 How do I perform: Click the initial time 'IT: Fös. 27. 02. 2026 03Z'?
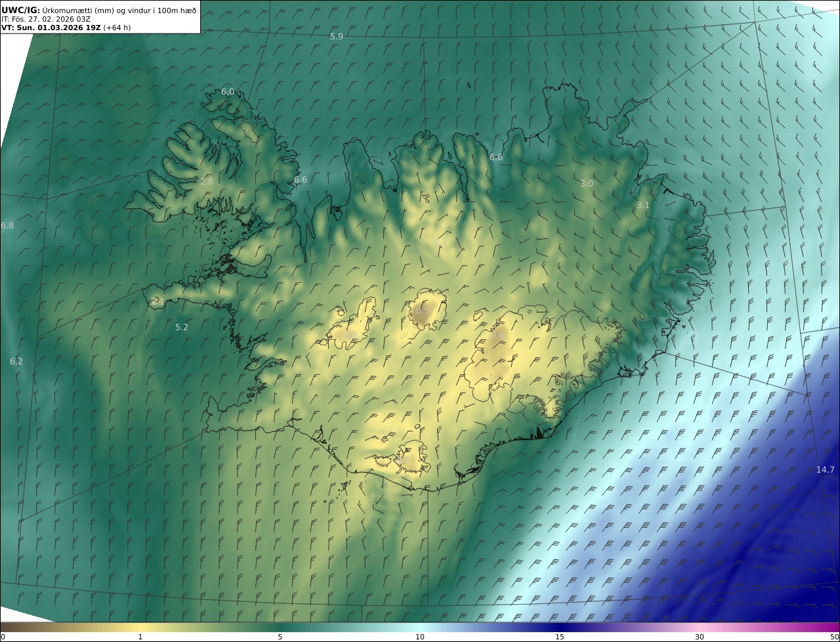tap(45, 19)
